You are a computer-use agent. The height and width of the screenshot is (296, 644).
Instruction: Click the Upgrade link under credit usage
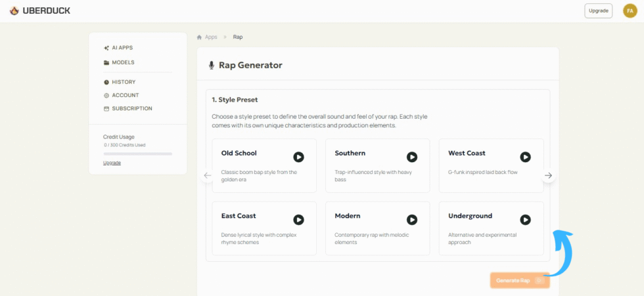112,163
